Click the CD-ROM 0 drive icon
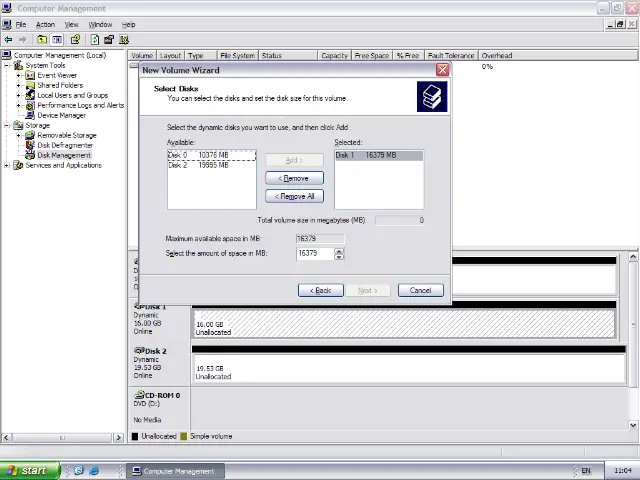The image size is (640, 480). pos(139,395)
